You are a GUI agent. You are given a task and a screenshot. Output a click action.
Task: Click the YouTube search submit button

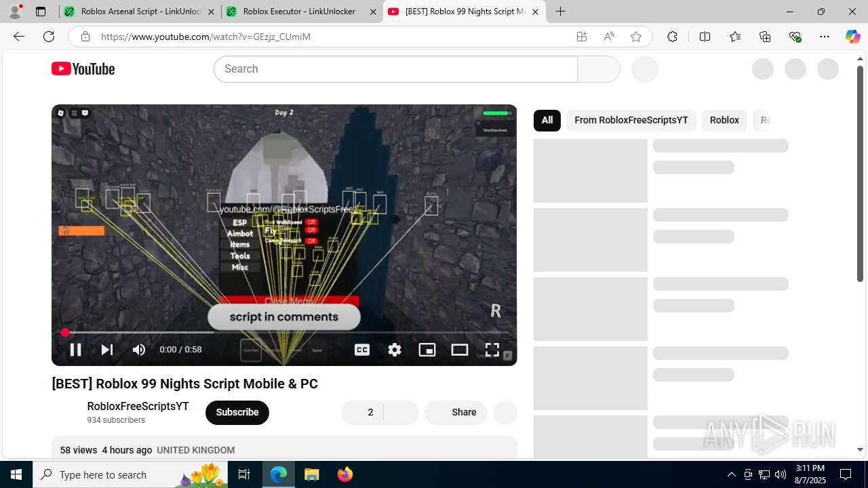coord(599,69)
